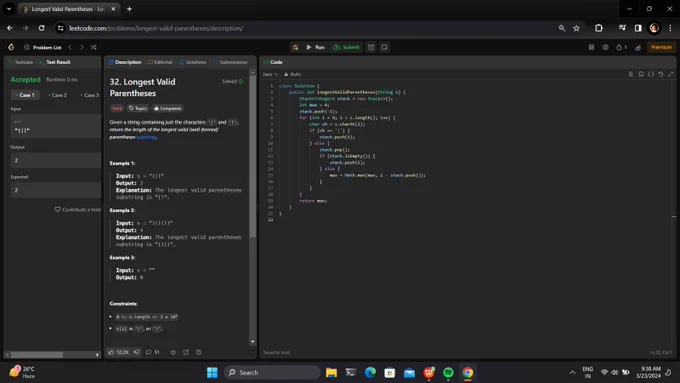
Task: Click the editor bookmark icon
Action: click(x=641, y=74)
